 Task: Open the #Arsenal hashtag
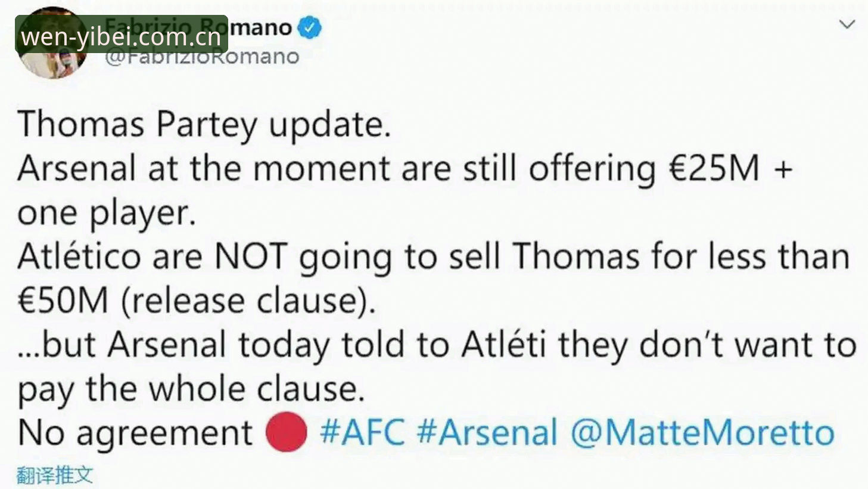pos(487,432)
